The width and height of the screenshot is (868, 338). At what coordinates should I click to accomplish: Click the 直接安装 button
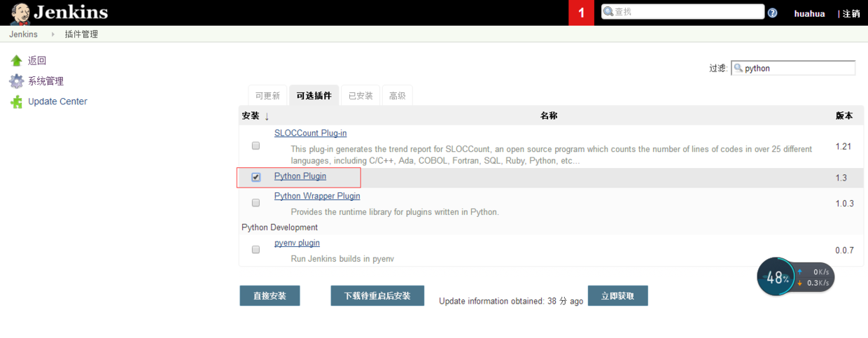point(269,295)
